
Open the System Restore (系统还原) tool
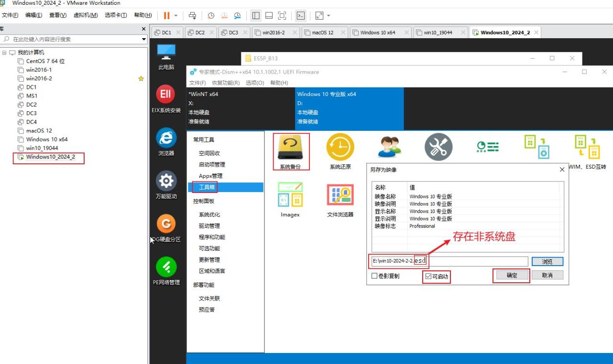tap(340, 149)
